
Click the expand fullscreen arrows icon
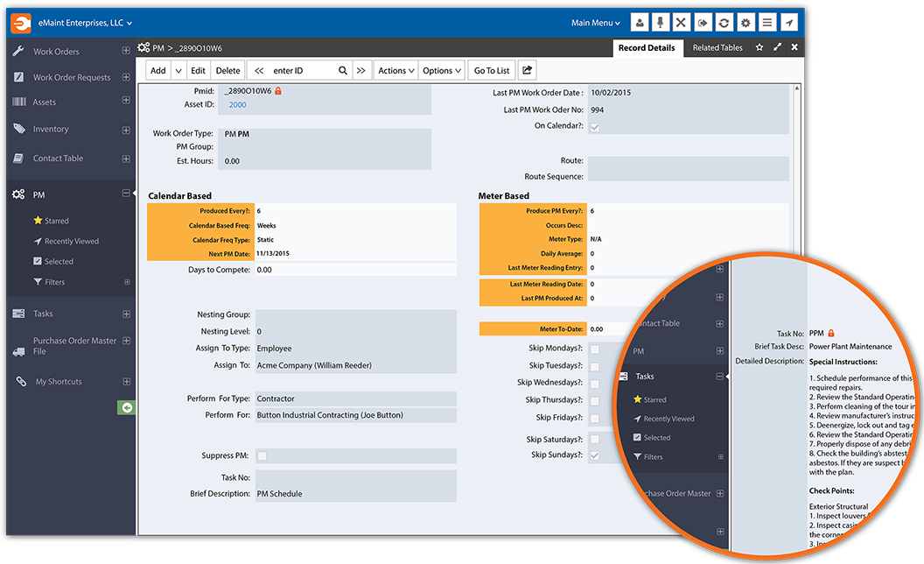pyautogui.click(x=777, y=47)
